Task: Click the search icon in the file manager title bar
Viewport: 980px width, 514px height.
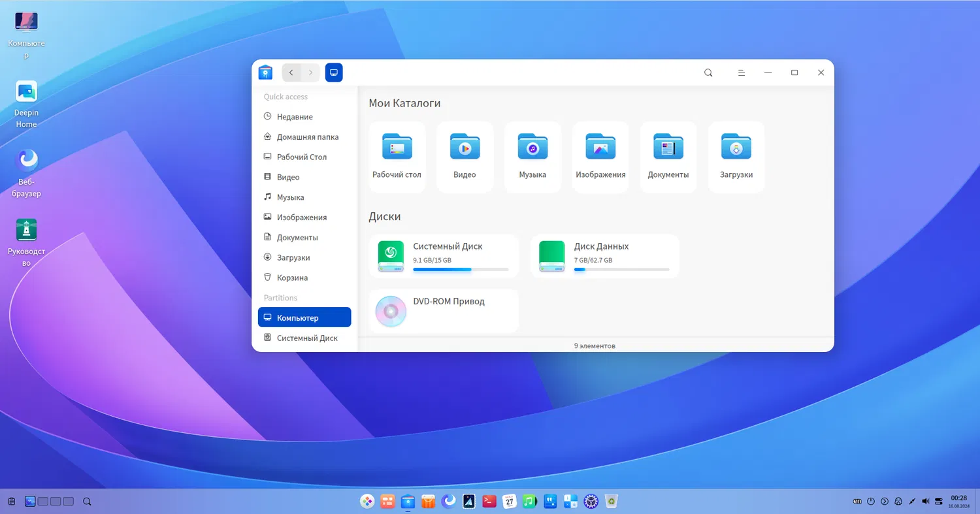Action: (708, 72)
